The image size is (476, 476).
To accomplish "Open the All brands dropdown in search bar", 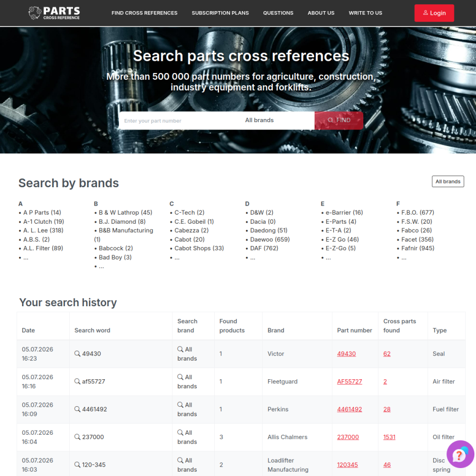I will pos(276,120).
